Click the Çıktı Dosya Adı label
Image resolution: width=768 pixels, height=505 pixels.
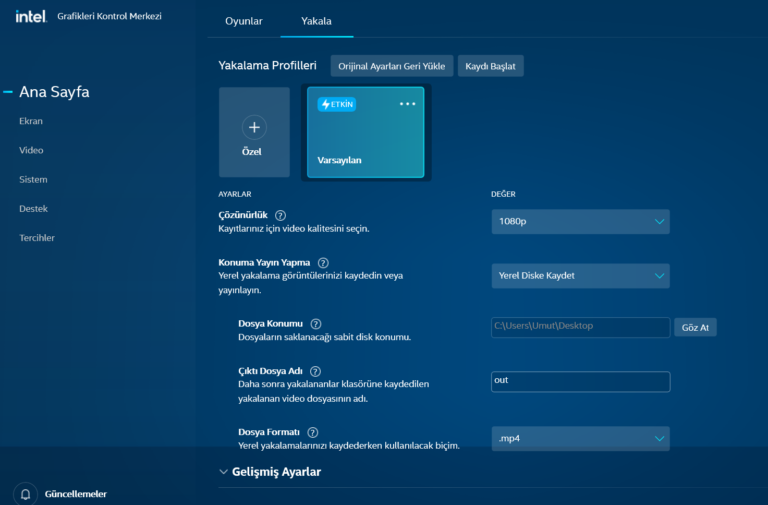click(270, 371)
